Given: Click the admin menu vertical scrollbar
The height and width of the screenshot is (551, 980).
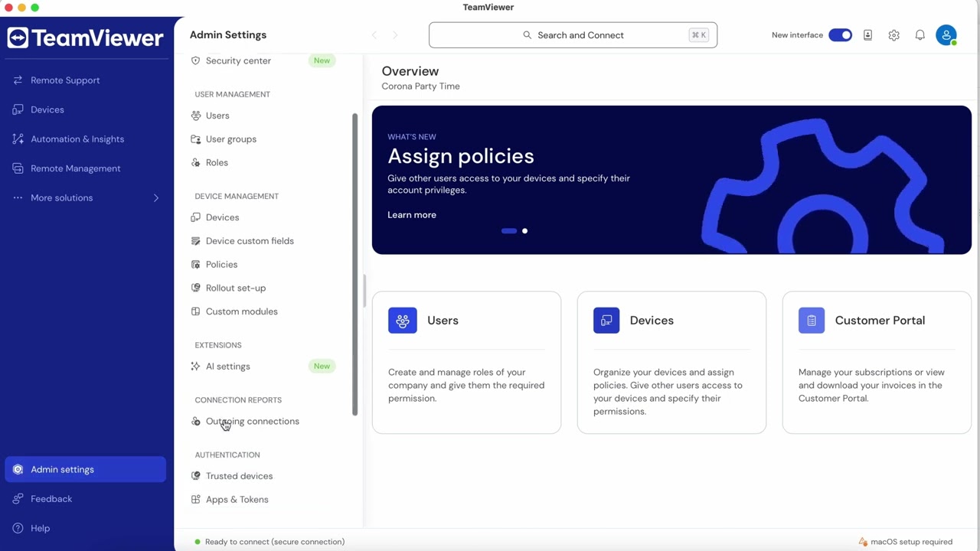Looking at the screenshot, I should point(354,265).
